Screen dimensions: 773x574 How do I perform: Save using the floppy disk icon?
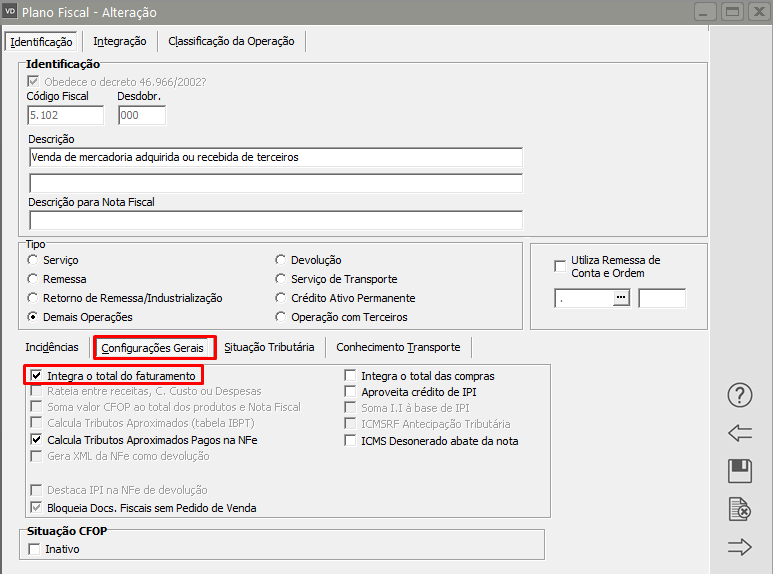(739, 471)
